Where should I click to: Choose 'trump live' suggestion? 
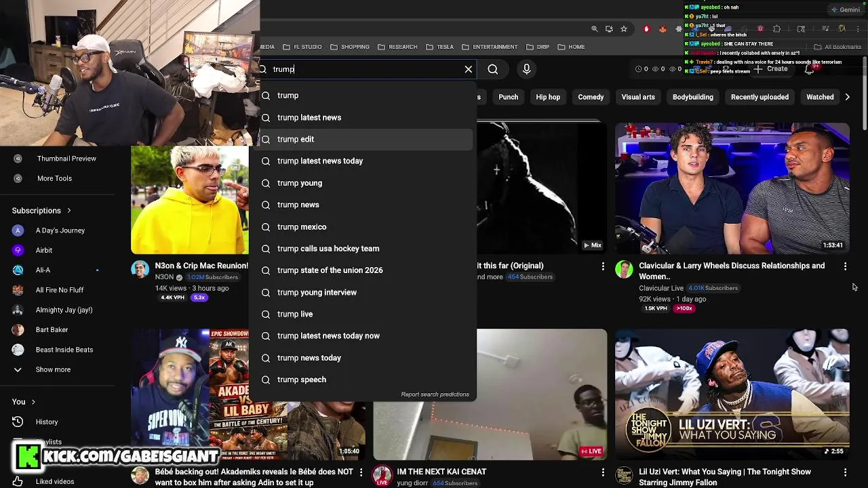coord(362,314)
